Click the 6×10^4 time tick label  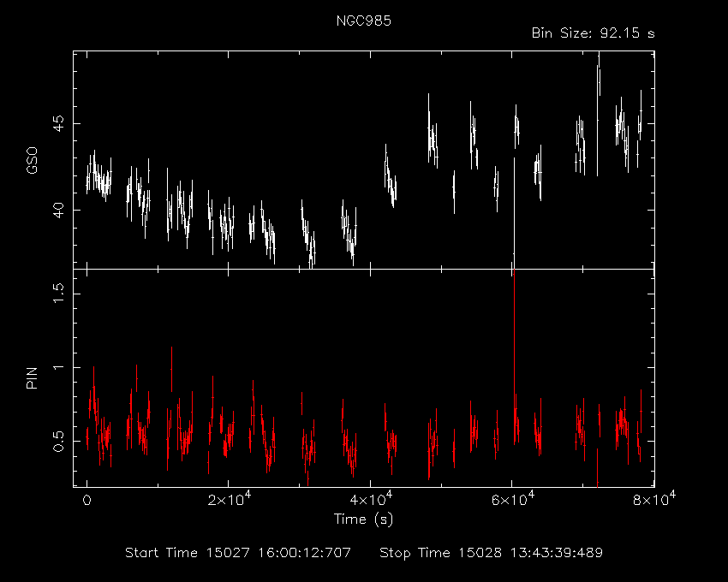(x=512, y=499)
